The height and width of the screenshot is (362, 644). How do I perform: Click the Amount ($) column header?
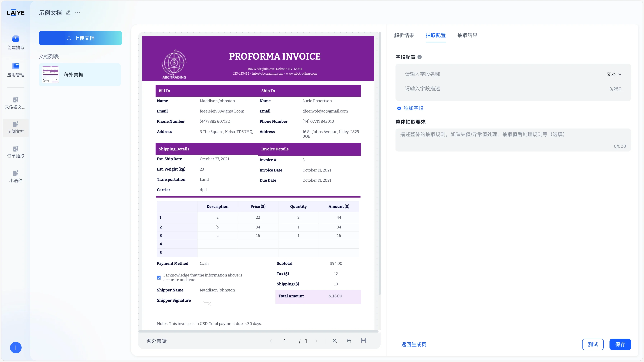(339, 207)
